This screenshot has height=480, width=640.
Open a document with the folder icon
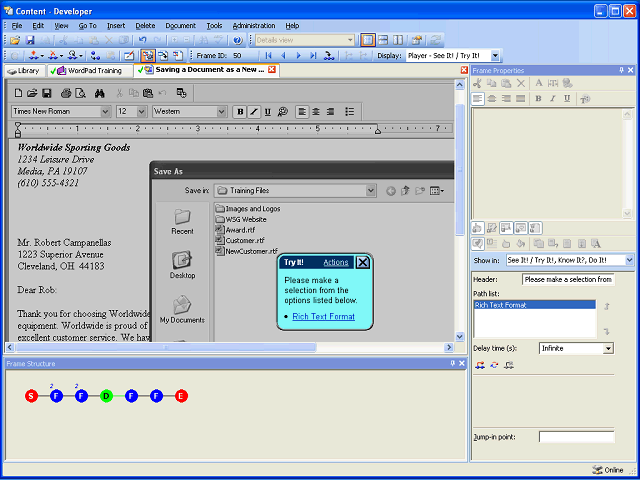15,40
